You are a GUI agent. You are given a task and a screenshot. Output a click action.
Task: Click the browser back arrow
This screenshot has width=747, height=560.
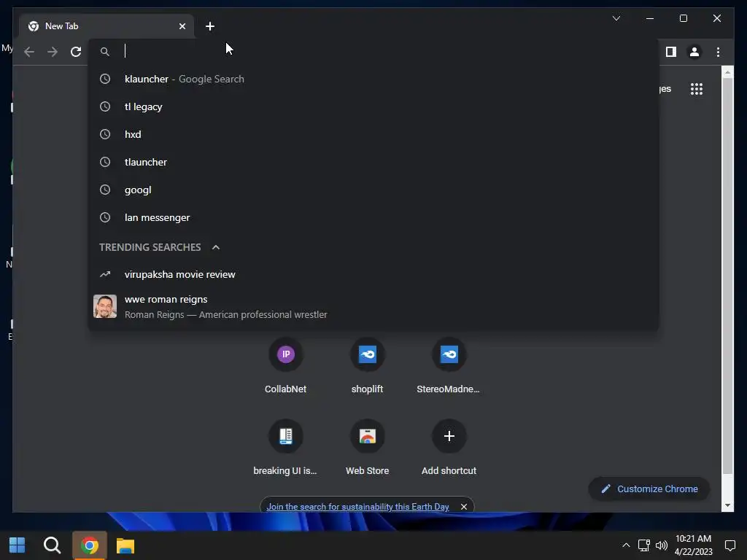click(29, 52)
